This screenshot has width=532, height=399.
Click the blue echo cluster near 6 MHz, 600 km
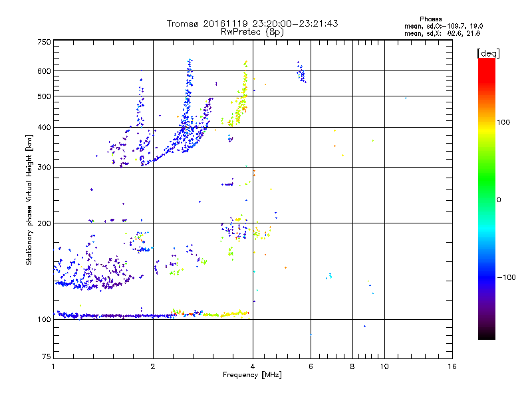pyautogui.click(x=301, y=72)
